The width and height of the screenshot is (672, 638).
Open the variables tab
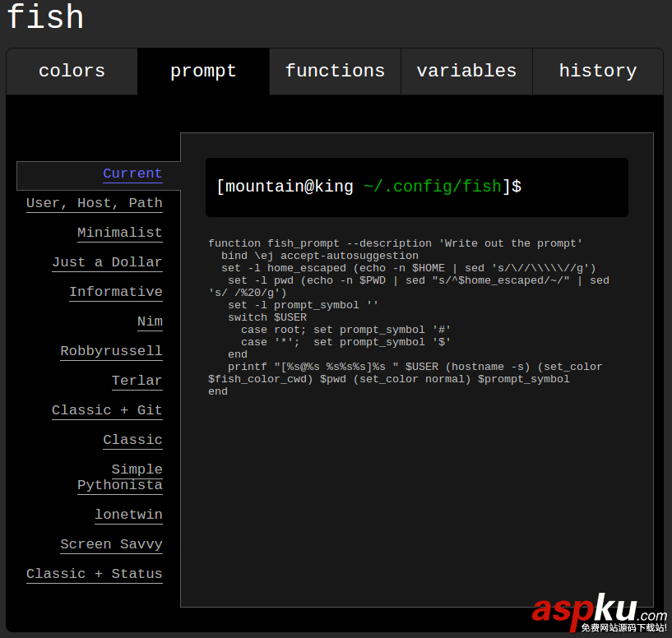tap(466, 72)
